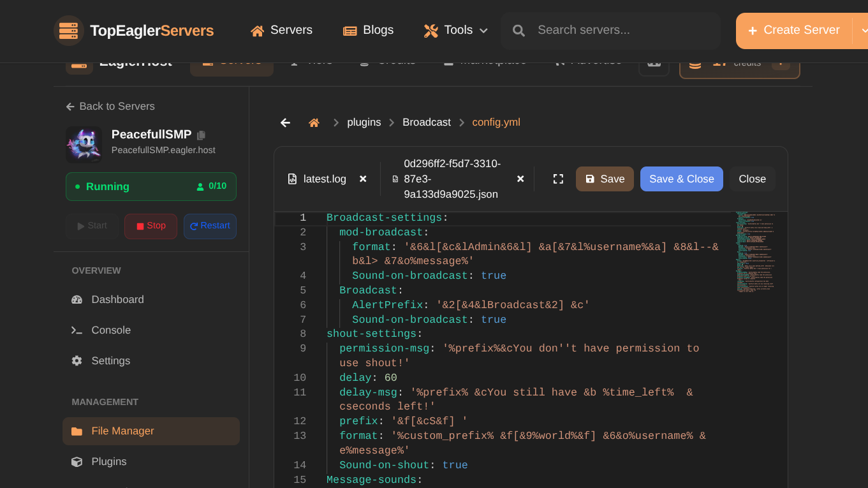Click the PeacefullSMP server avatar
This screenshot has height=488, width=868.
(x=84, y=144)
